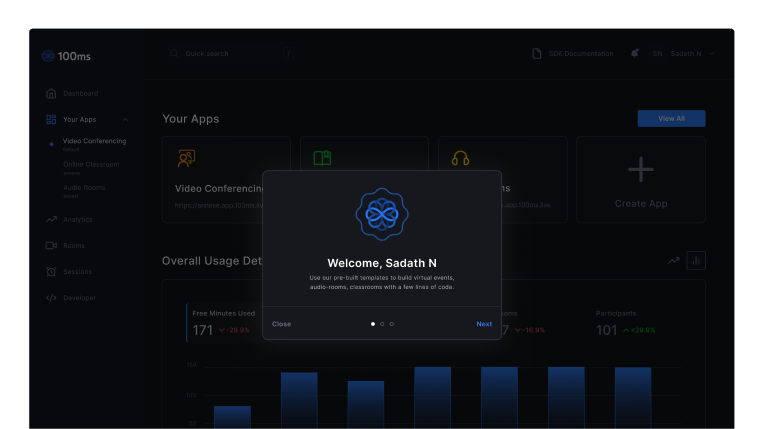Open notifications bell
This screenshot has height=429, width=764.
[x=634, y=54]
